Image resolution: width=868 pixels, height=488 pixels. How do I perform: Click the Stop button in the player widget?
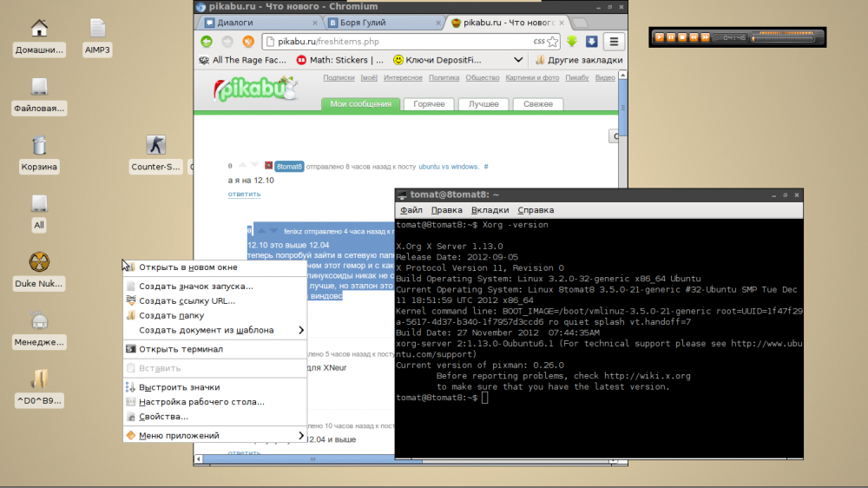(x=682, y=37)
